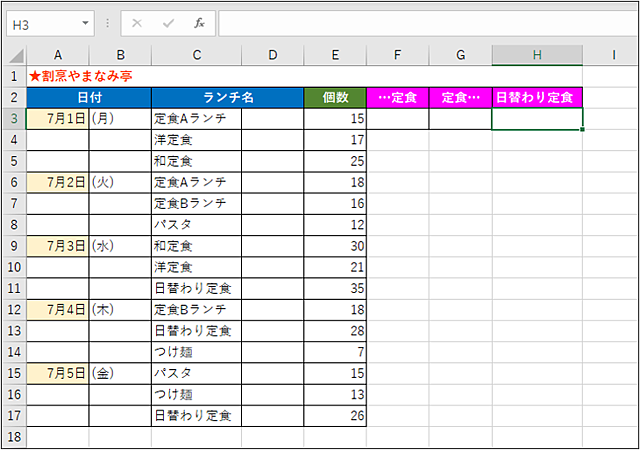Click quantity 12 in row 8
The height and width of the screenshot is (450, 640).
point(335,225)
